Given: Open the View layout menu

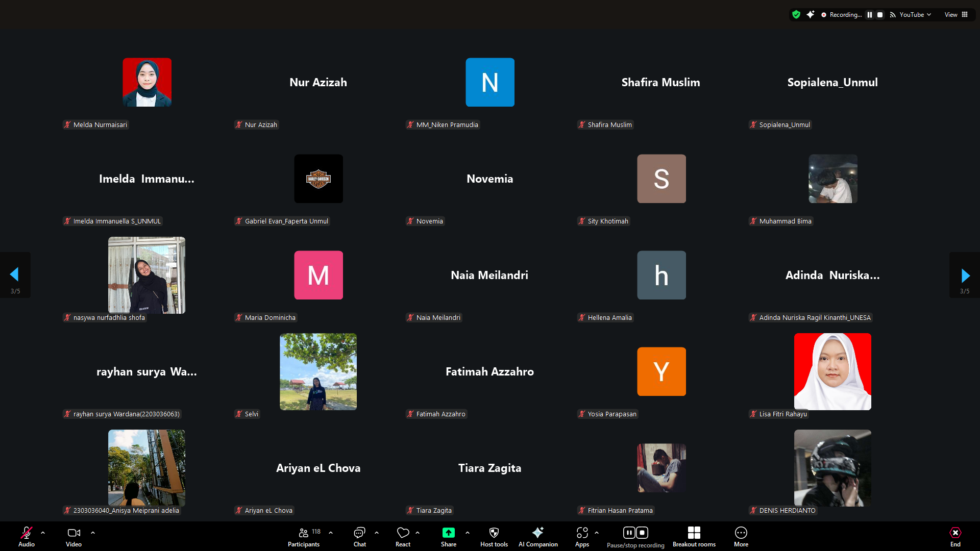Looking at the screenshot, I should pos(956,15).
